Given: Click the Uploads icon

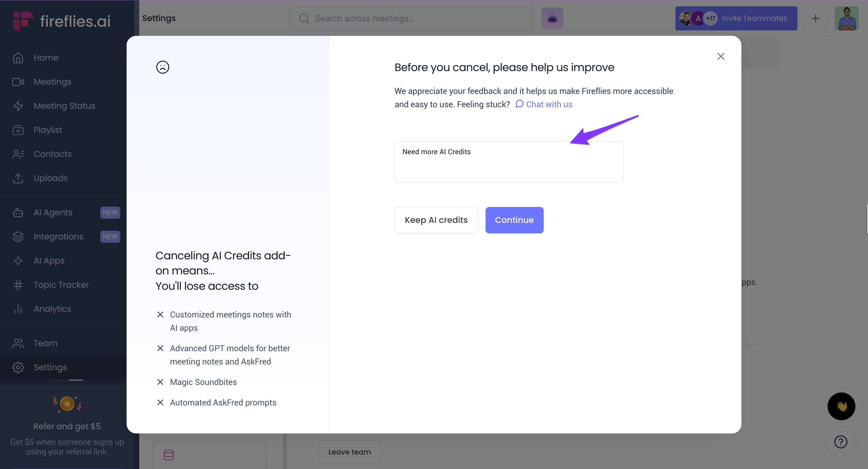Looking at the screenshot, I should click(x=18, y=178).
